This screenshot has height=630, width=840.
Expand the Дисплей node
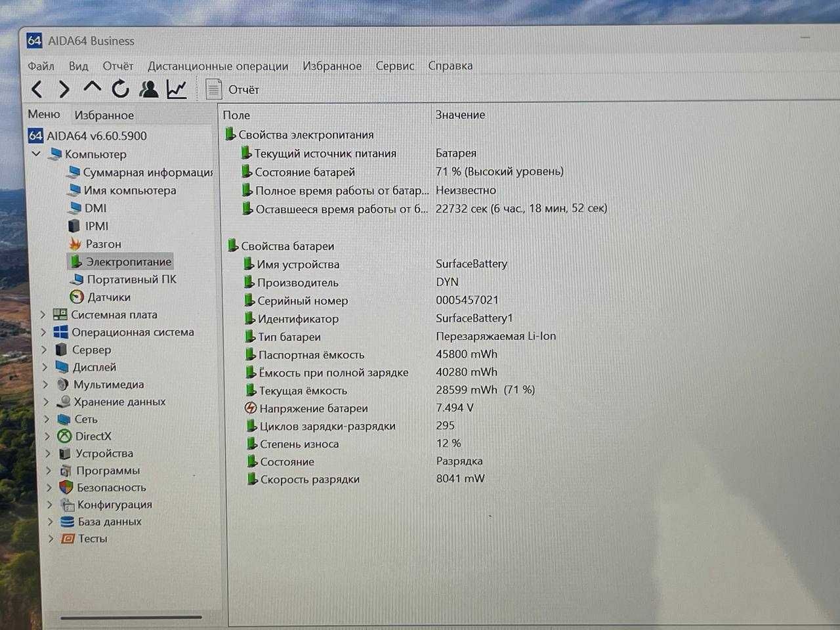45,367
